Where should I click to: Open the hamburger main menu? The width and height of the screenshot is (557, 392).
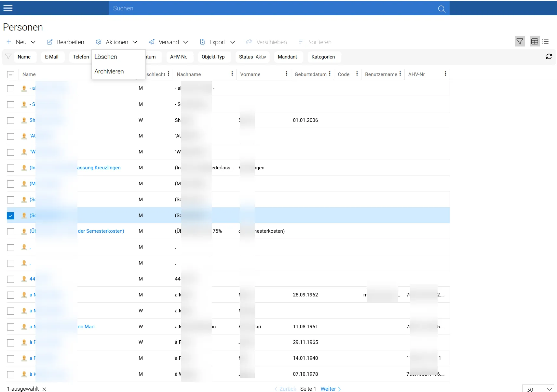click(8, 8)
